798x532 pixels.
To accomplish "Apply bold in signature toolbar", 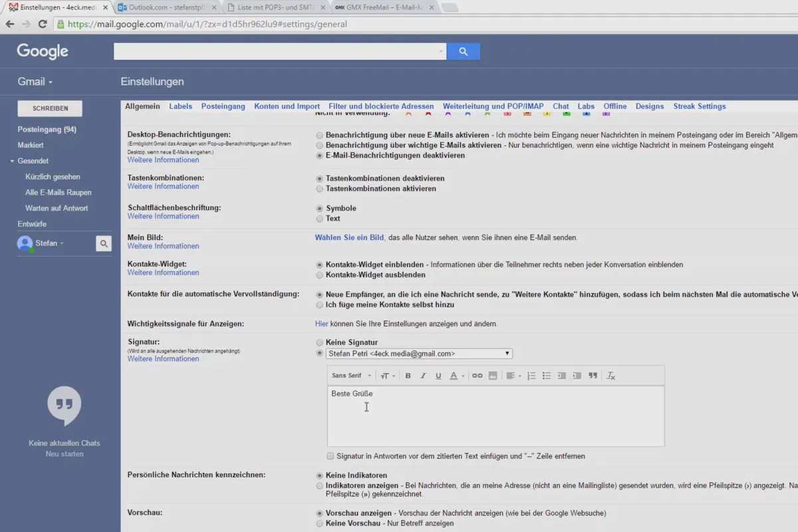I will [x=408, y=376].
